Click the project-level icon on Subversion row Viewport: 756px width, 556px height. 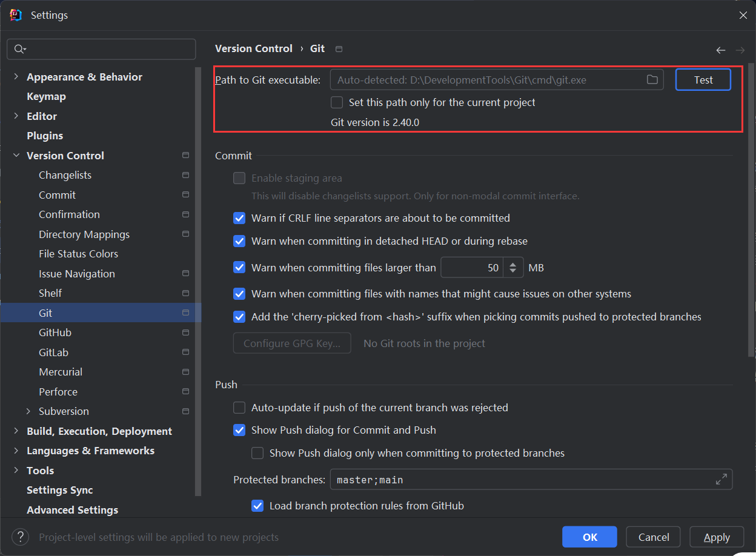[185, 411]
